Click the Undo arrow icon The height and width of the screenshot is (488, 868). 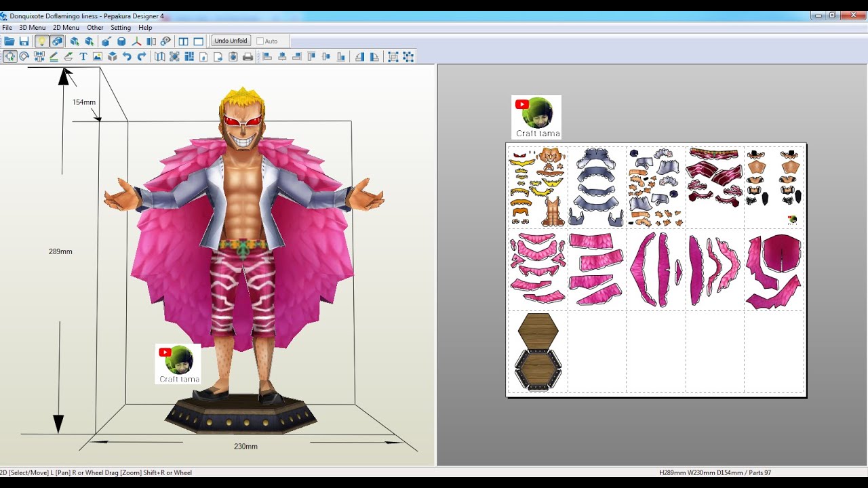[127, 57]
